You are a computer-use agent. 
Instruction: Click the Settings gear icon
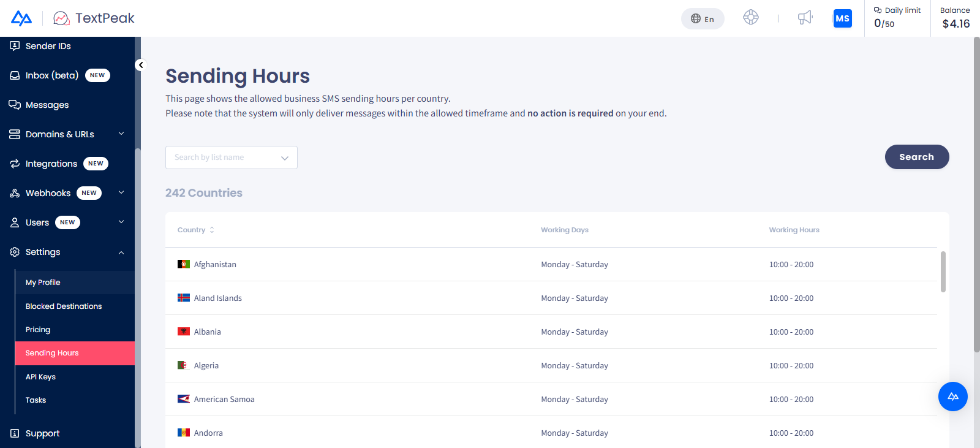tap(15, 252)
